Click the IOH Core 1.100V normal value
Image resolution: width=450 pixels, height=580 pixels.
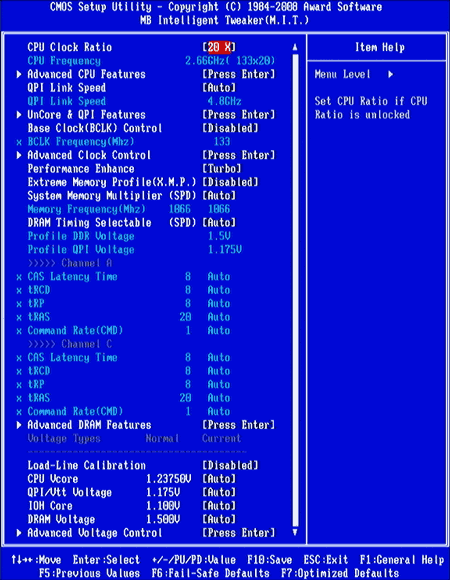[x=163, y=506]
